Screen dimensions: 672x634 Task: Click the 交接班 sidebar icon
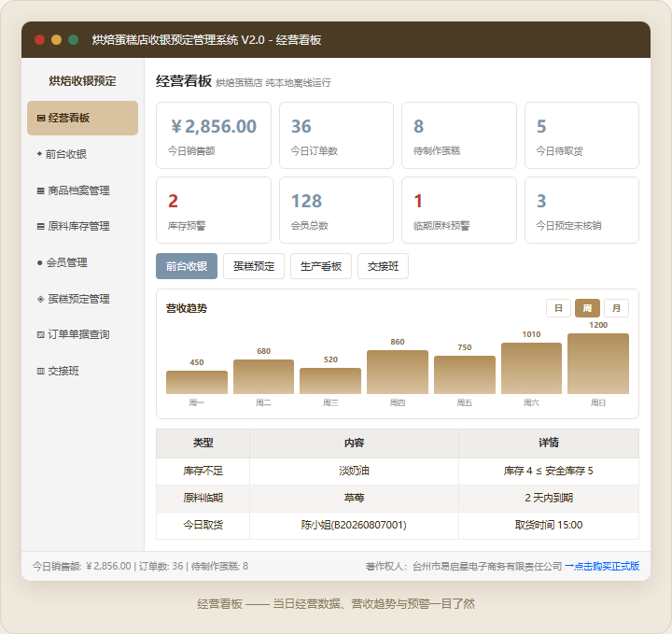pos(41,372)
